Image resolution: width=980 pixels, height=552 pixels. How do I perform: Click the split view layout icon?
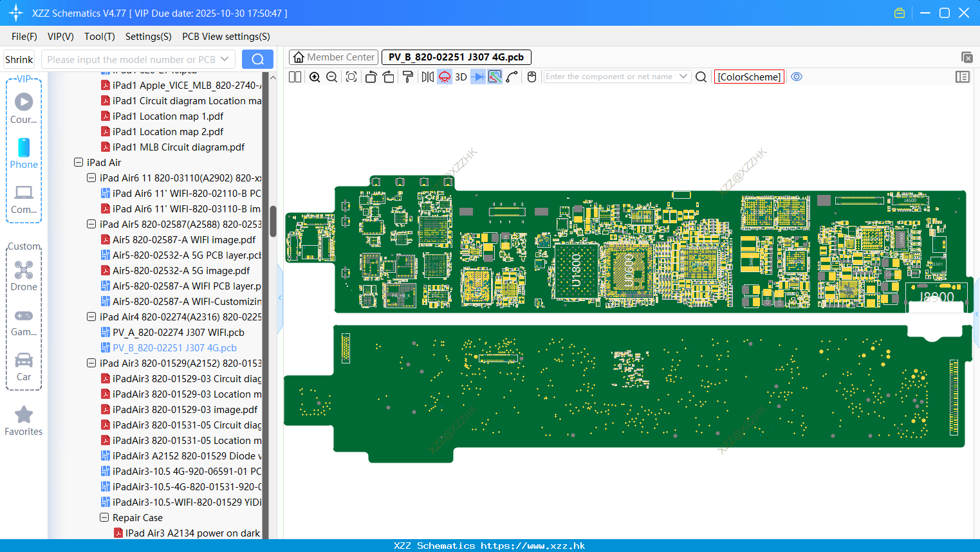[x=295, y=77]
